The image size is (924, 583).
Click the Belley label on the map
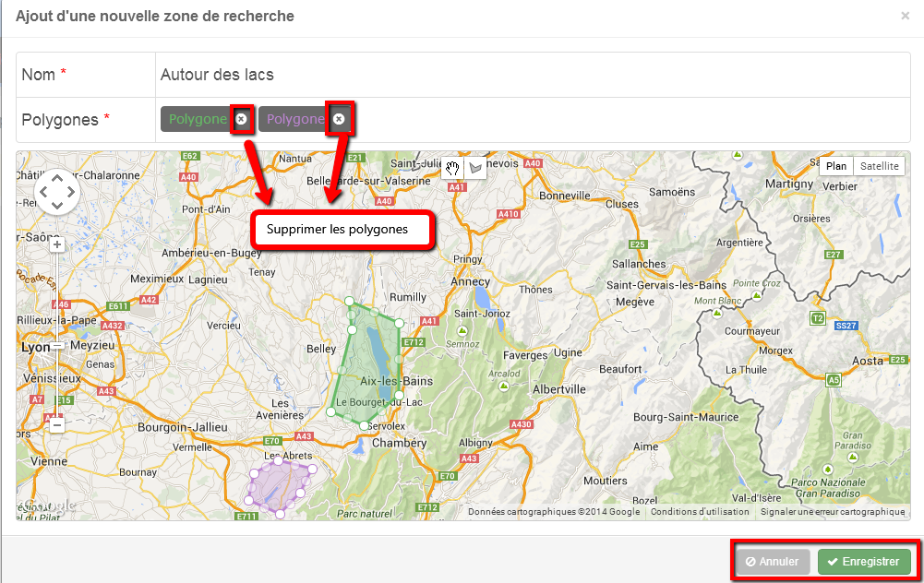(321, 349)
